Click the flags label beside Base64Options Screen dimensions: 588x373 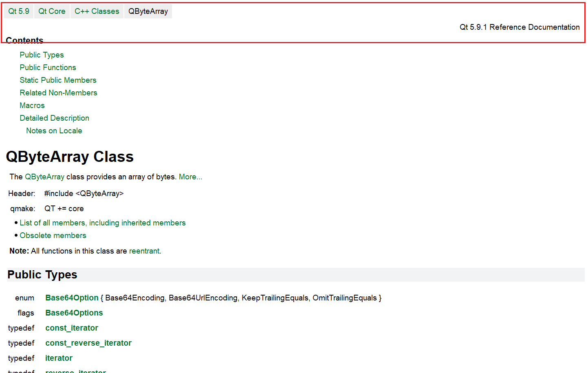pos(26,313)
